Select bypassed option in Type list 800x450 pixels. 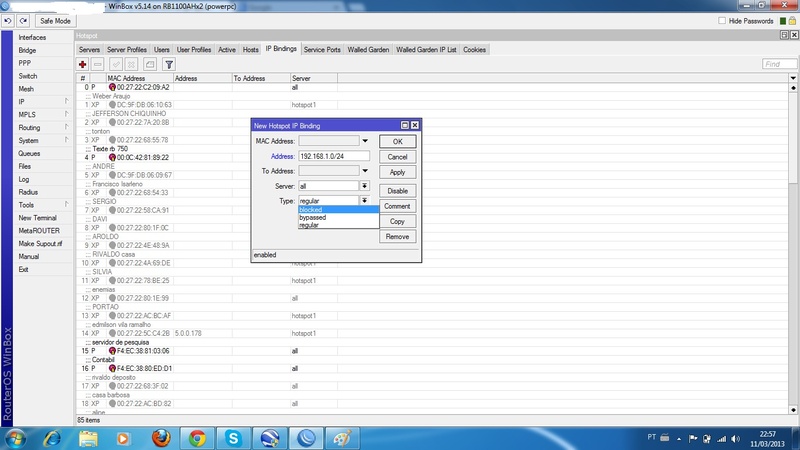pyautogui.click(x=338, y=217)
